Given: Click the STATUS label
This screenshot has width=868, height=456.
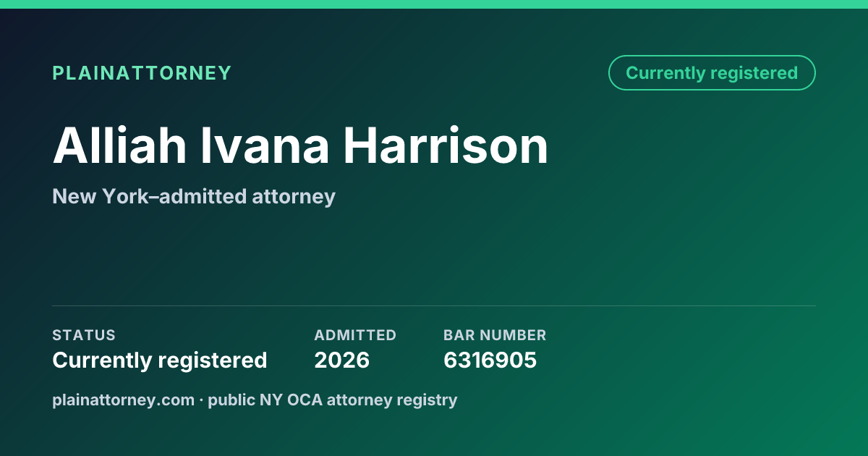Looking at the screenshot, I should pyautogui.click(x=84, y=335).
